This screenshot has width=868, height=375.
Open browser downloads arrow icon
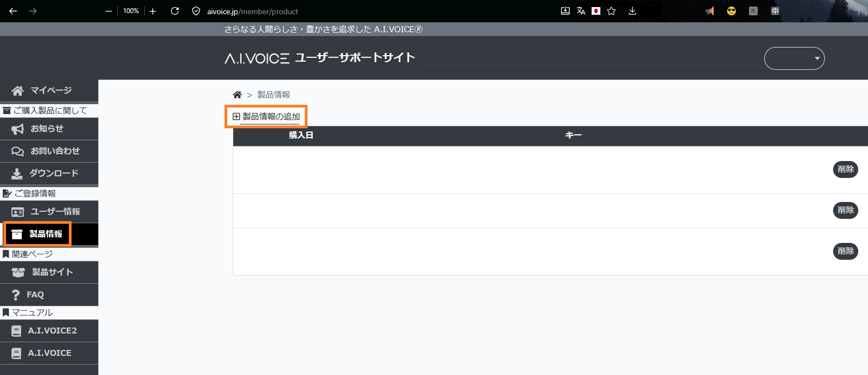pos(632,11)
